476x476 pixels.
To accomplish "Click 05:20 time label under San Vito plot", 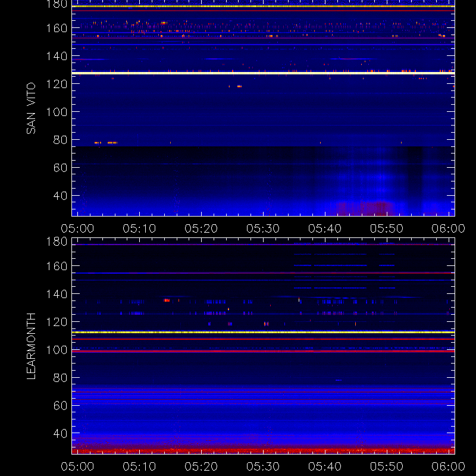I will pos(201,228).
